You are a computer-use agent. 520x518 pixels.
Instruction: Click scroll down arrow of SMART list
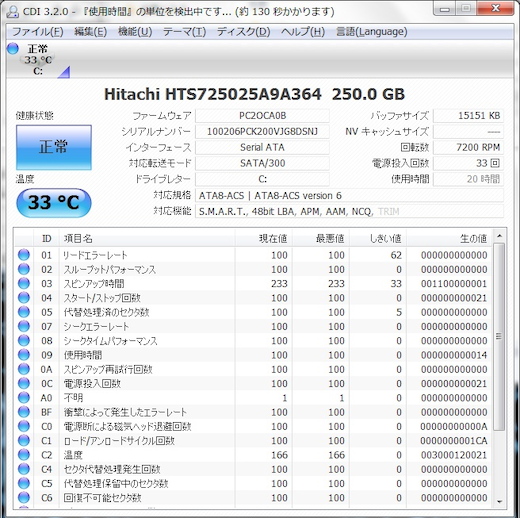click(499, 501)
